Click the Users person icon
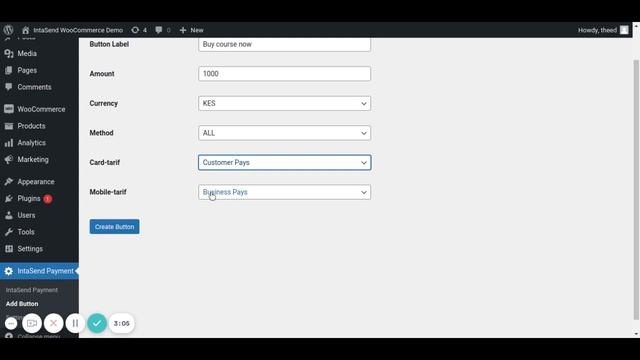The height and width of the screenshot is (360, 640). (9, 215)
